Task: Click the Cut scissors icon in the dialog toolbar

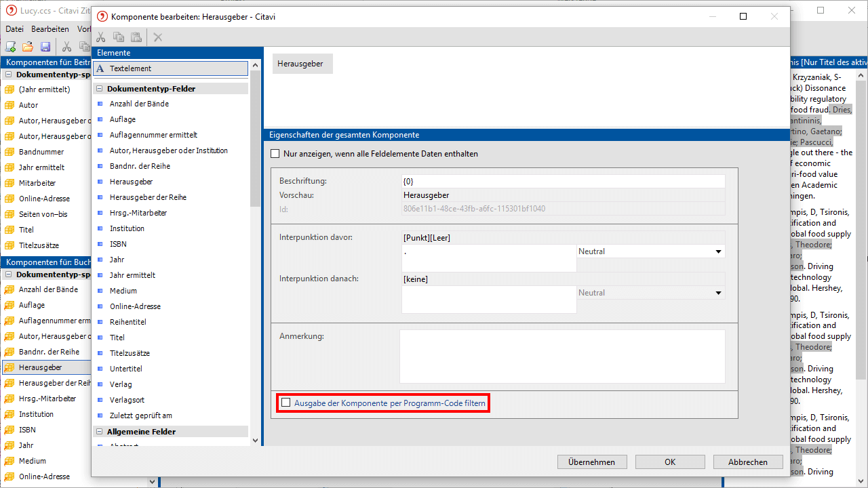Action: click(101, 37)
